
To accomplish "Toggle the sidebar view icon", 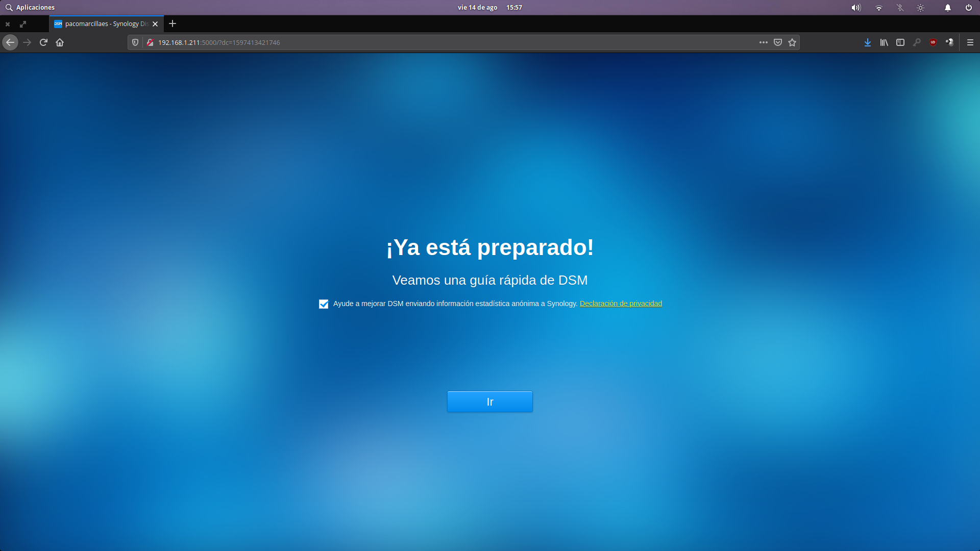I will click(900, 43).
